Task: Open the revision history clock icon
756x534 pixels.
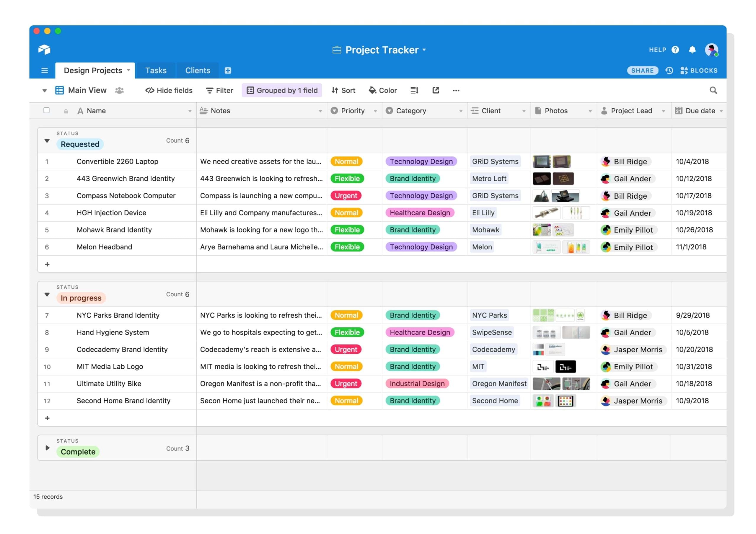Action: coord(669,71)
